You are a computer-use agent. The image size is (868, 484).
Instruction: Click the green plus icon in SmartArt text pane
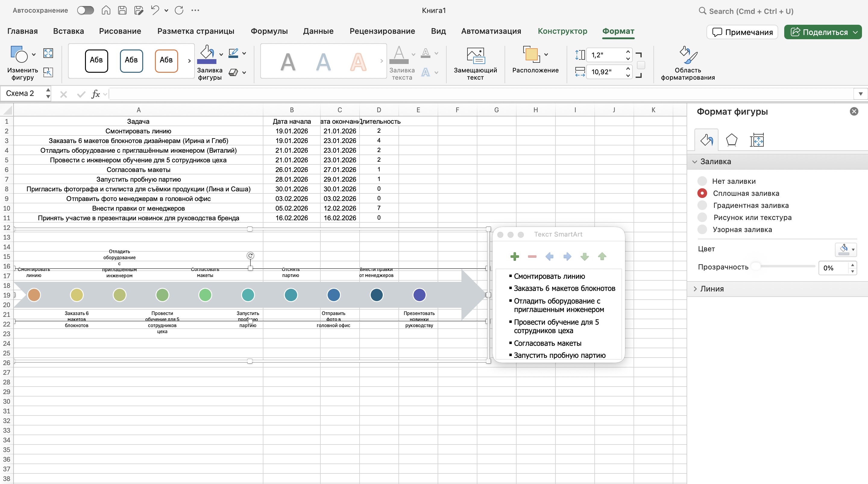[514, 257]
